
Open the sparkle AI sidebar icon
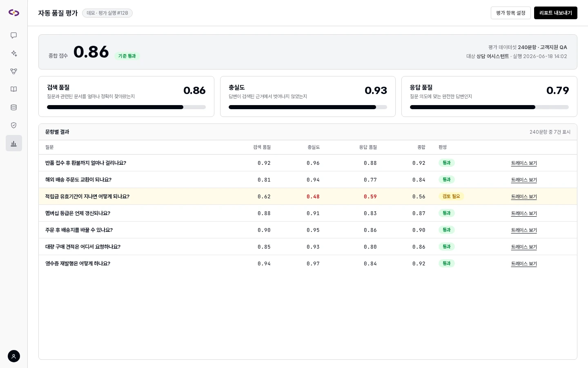pos(14,54)
